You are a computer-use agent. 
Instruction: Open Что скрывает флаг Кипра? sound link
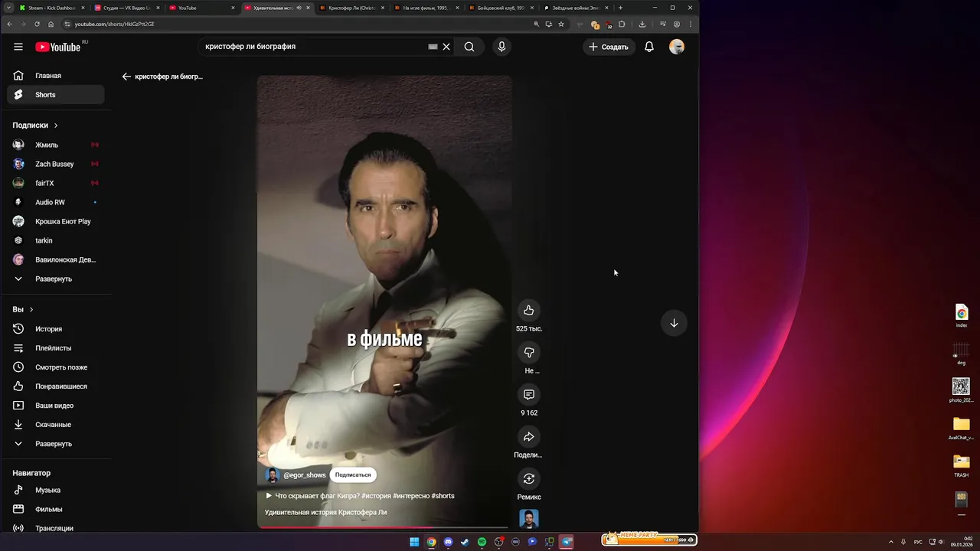pos(360,496)
